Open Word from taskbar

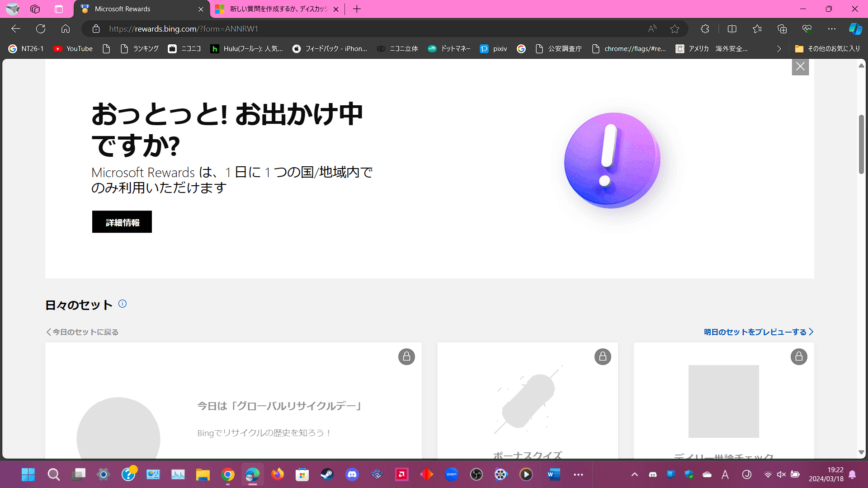(x=553, y=474)
